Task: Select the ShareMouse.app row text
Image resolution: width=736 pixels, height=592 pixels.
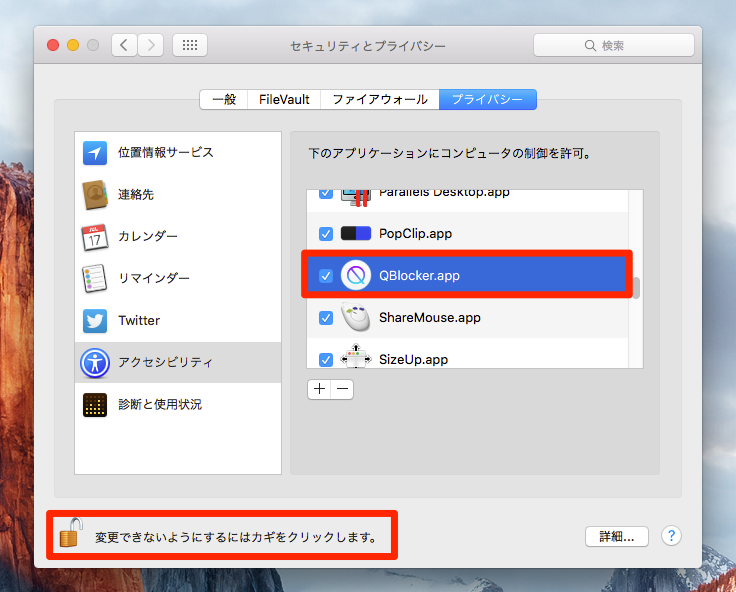Action: point(430,318)
